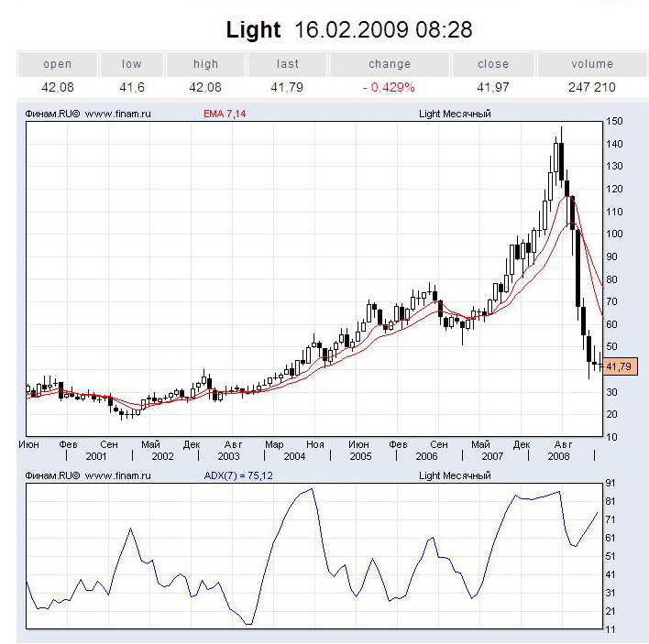
Task: Click the 'low' column header
Action: click(133, 64)
